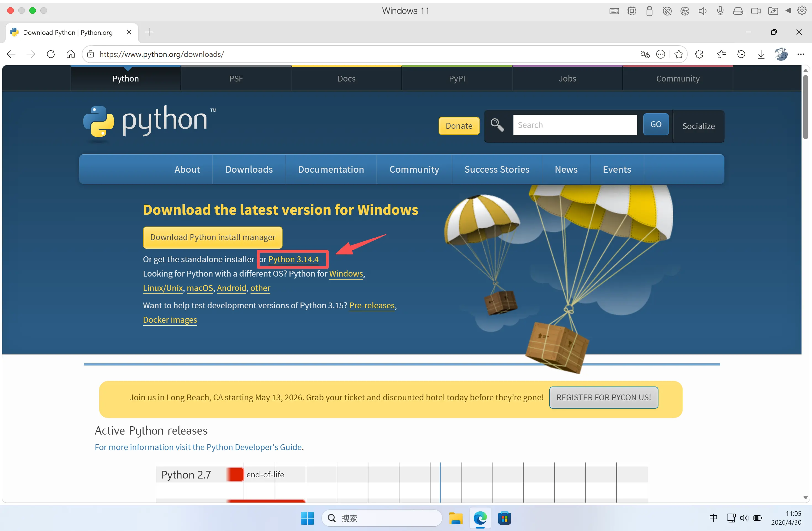
Task: Expand the Socialize menu
Action: click(698, 126)
